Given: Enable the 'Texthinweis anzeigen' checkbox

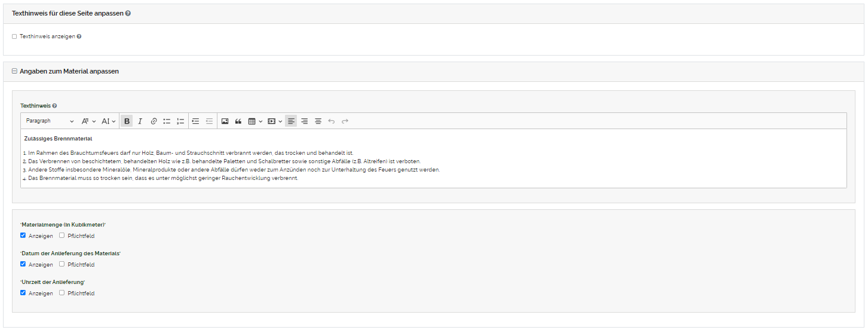Looking at the screenshot, I should [x=14, y=36].
